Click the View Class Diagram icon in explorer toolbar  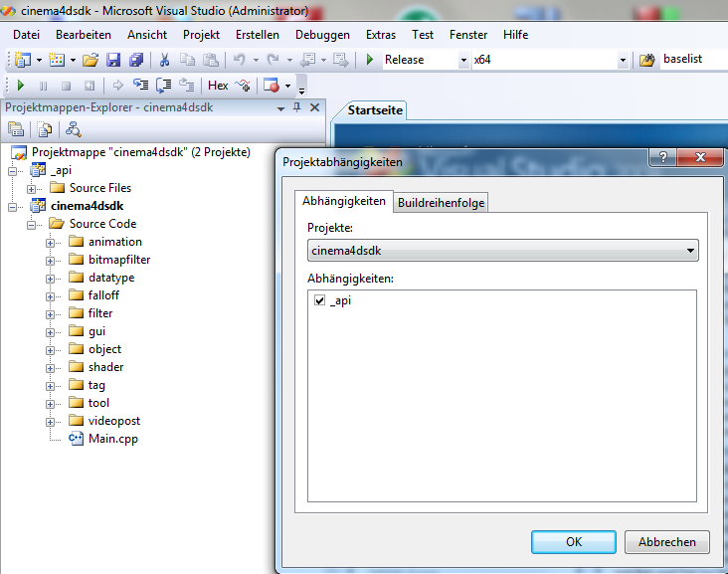point(74,129)
